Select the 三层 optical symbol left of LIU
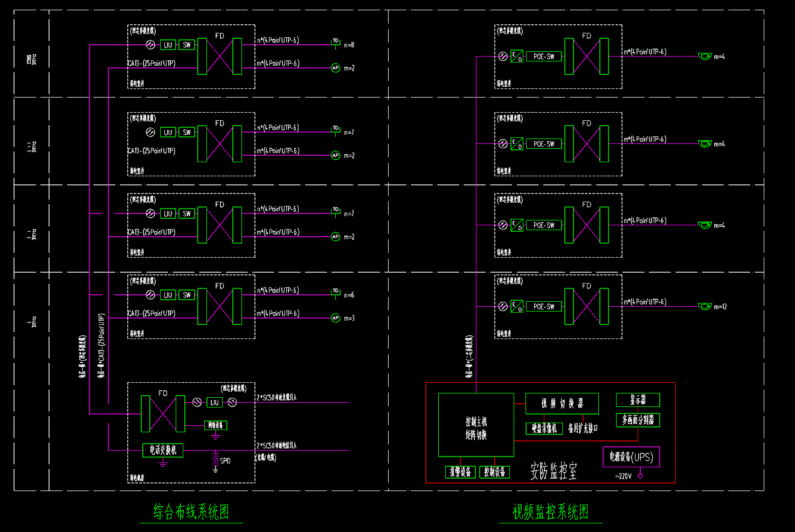This screenshot has height=532, width=795. click(150, 132)
